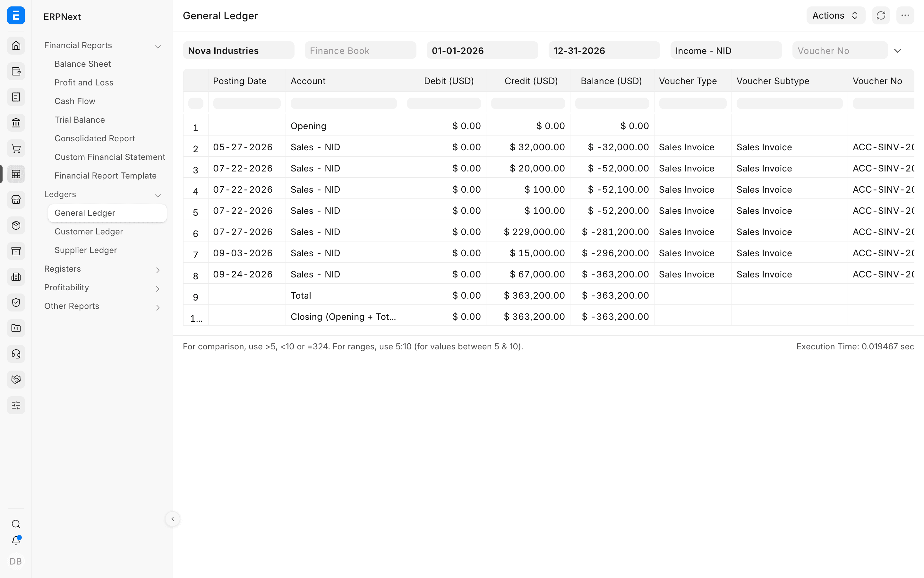The image size is (924, 578).
Task: Click the ERPNext logo icon
Action: 16,16
